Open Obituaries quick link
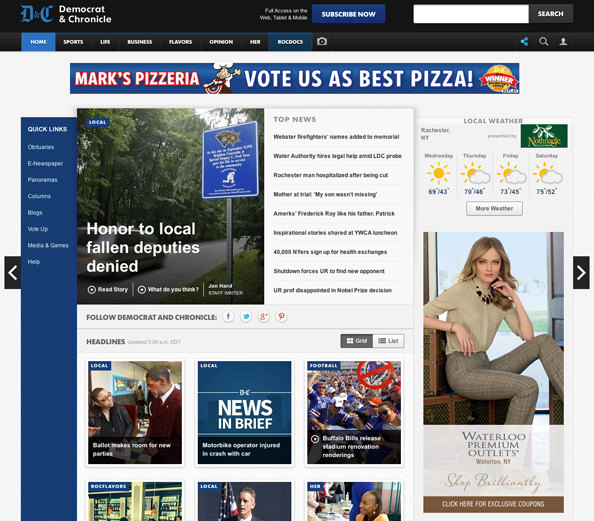The width and height of the screenshot is (594, 521). pos(41,147)
